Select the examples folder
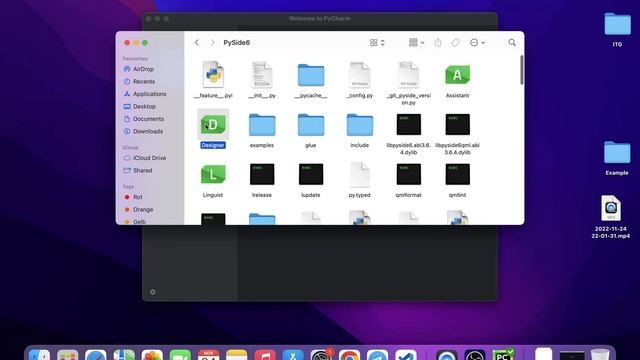Image resolution: width=640 pixels, height=360 pixels. (x=262, y=125)
